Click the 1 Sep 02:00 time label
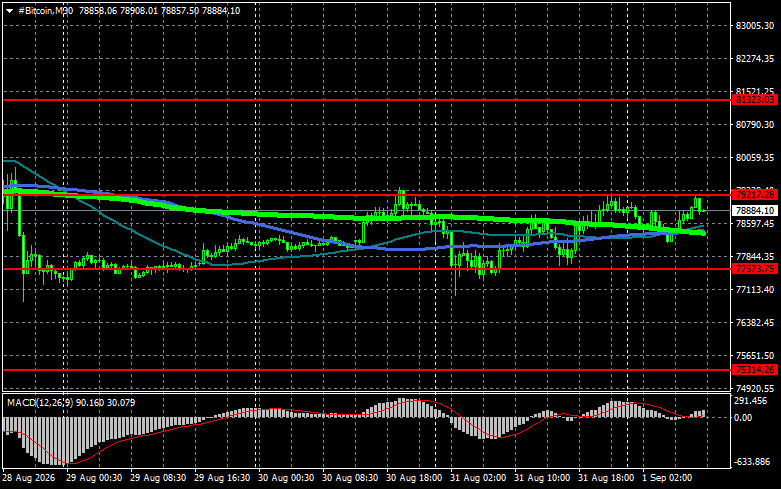Image resolution: width=781 pixels, height=489 pixels. point(667,478)
